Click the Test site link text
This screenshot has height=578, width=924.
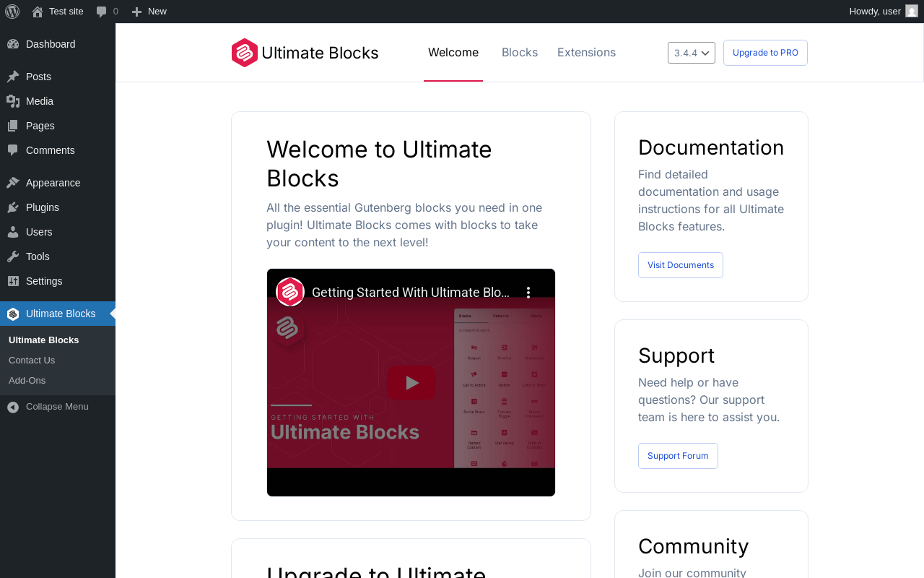tap(66, 12)
